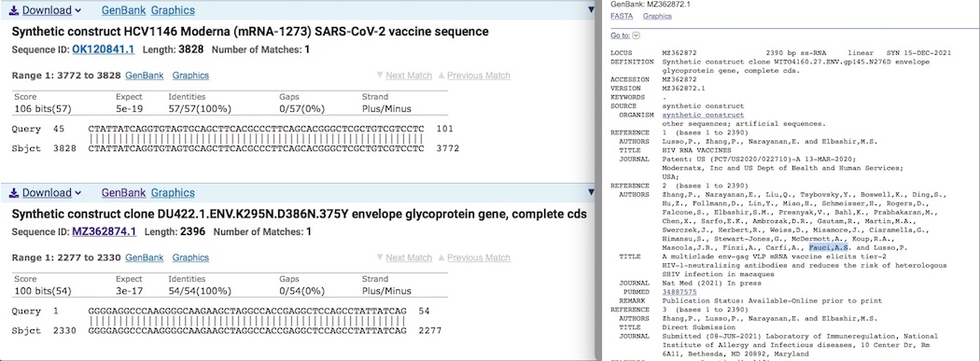Open the MZ362874.1 sequence ID link
Screen dimensions: 980x361
(104, 231)
